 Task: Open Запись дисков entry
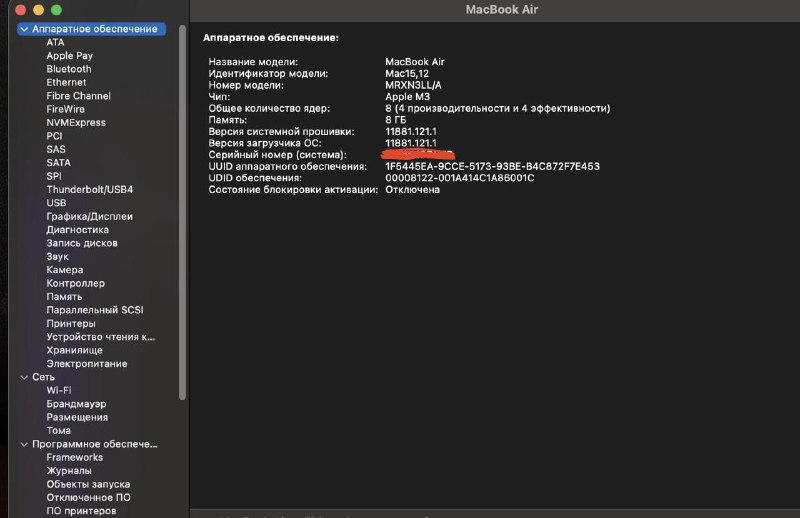(x=82, y=243)
